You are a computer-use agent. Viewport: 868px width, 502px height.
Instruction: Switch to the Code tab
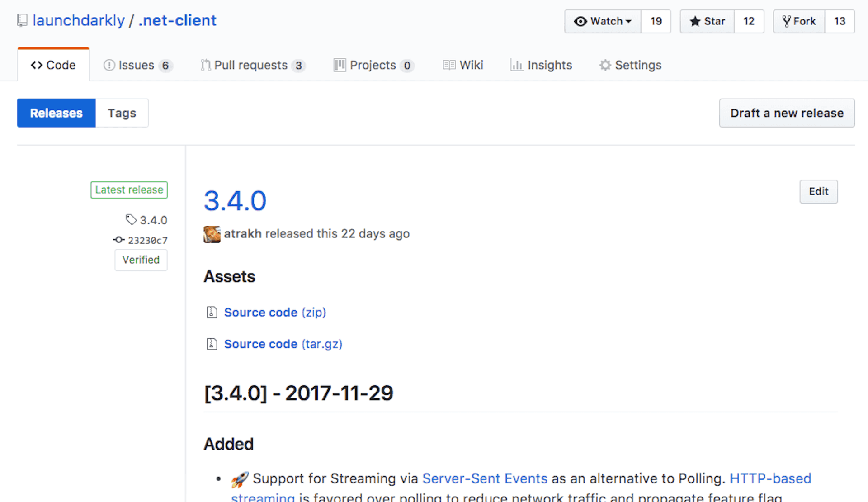pyautogui.click(x=53, y=65)
